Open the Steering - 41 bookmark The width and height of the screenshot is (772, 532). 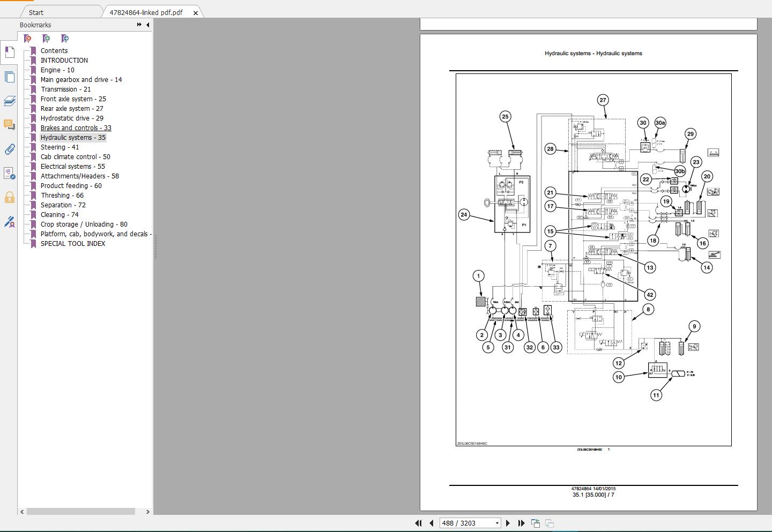tap(60, 147)
